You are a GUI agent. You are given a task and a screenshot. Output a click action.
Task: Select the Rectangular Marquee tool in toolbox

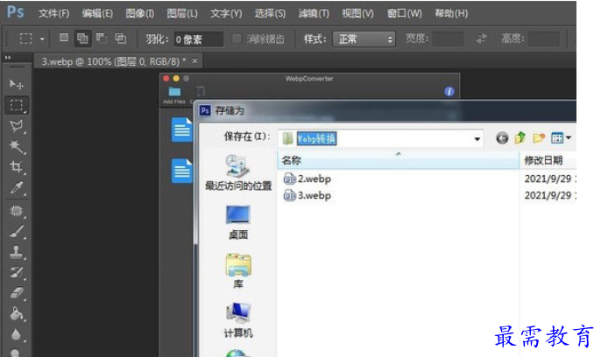16,105
